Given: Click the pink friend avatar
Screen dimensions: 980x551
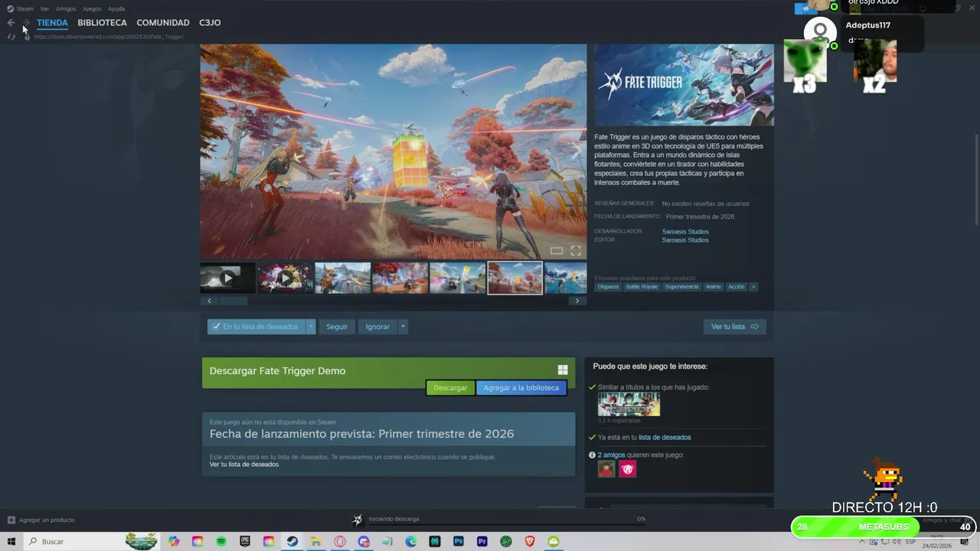Looking at the screenshot, I should (x=628, y=469).
